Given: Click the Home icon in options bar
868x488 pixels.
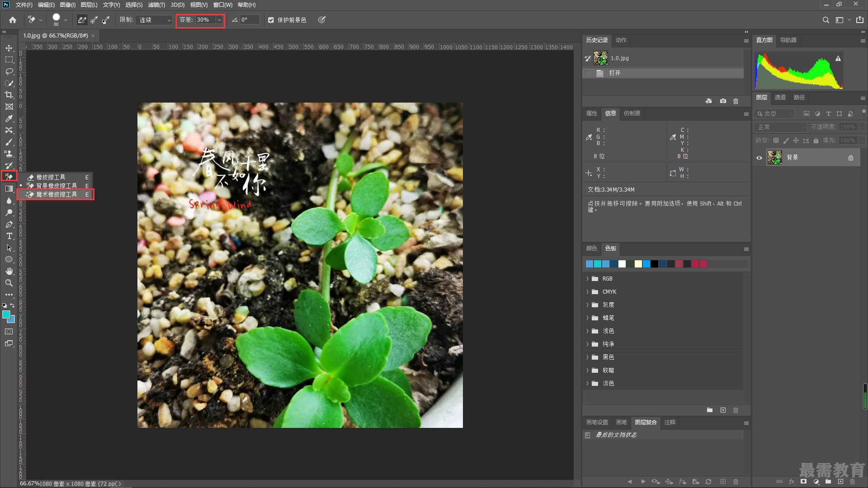Looking at the screenshot, I should [x=13, y=20].
